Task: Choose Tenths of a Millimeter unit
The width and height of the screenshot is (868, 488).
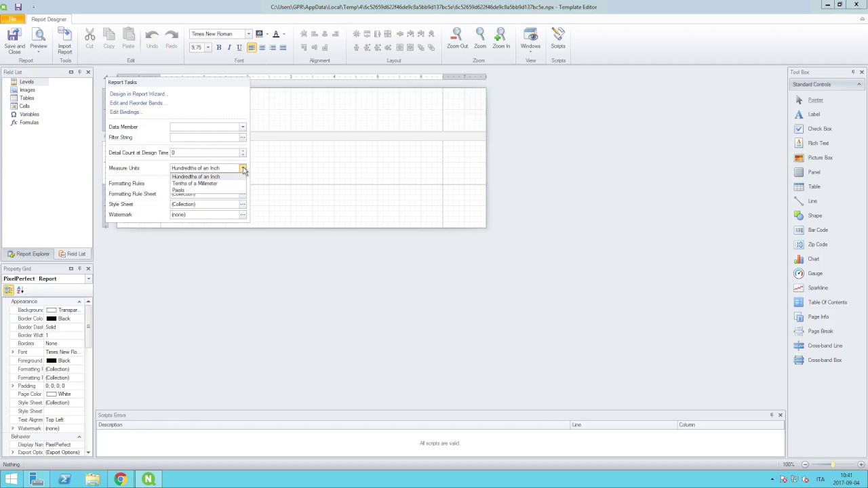Action: [195, 184]
